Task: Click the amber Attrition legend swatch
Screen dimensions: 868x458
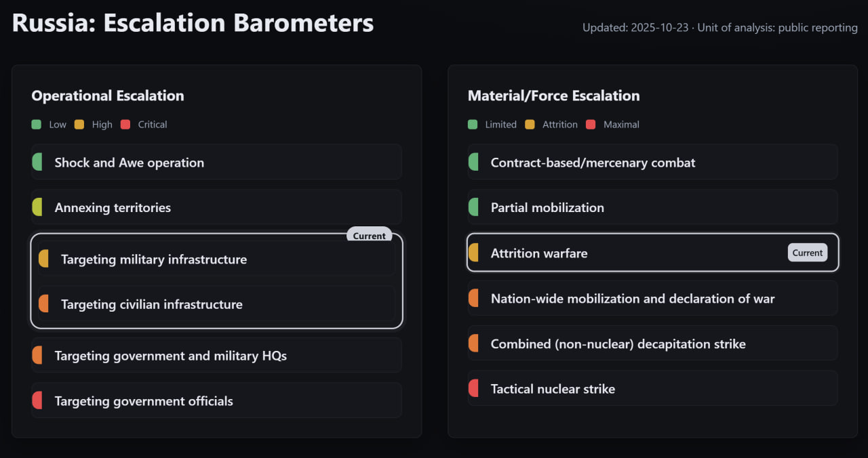Action: pos(530,125)
